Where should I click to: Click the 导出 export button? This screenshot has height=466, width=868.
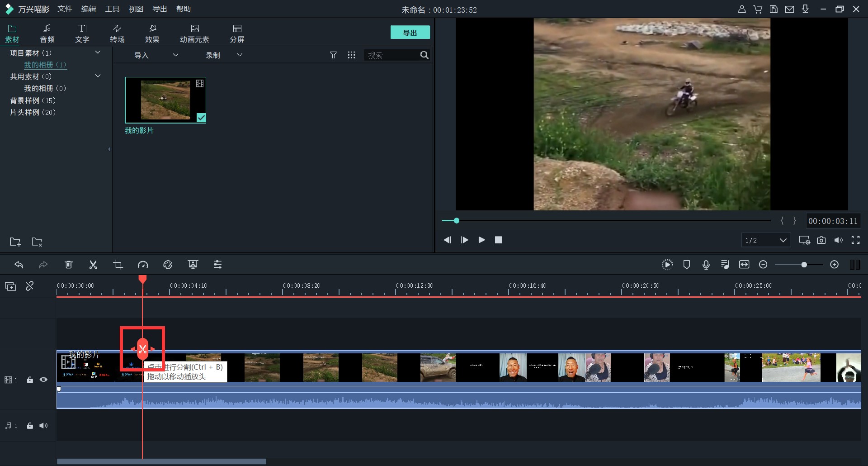click(x=410, y=33)
